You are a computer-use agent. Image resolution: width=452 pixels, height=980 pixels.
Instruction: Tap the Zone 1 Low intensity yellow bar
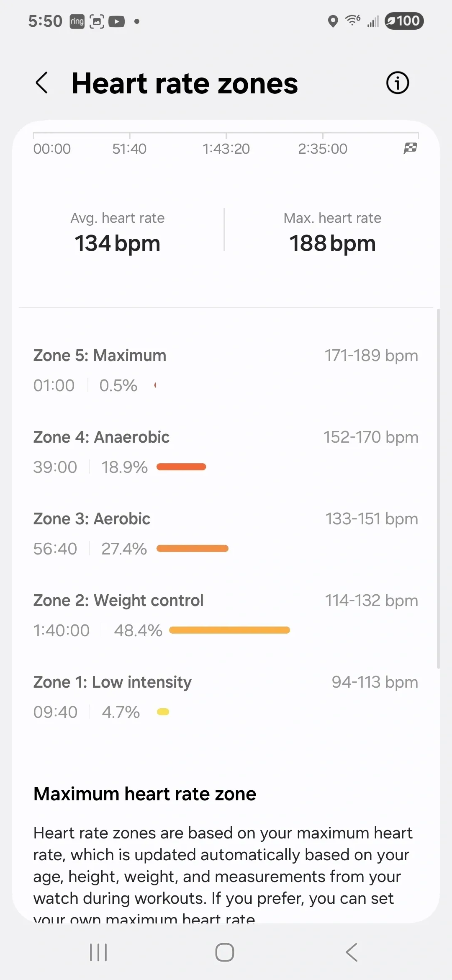[163, 712]
